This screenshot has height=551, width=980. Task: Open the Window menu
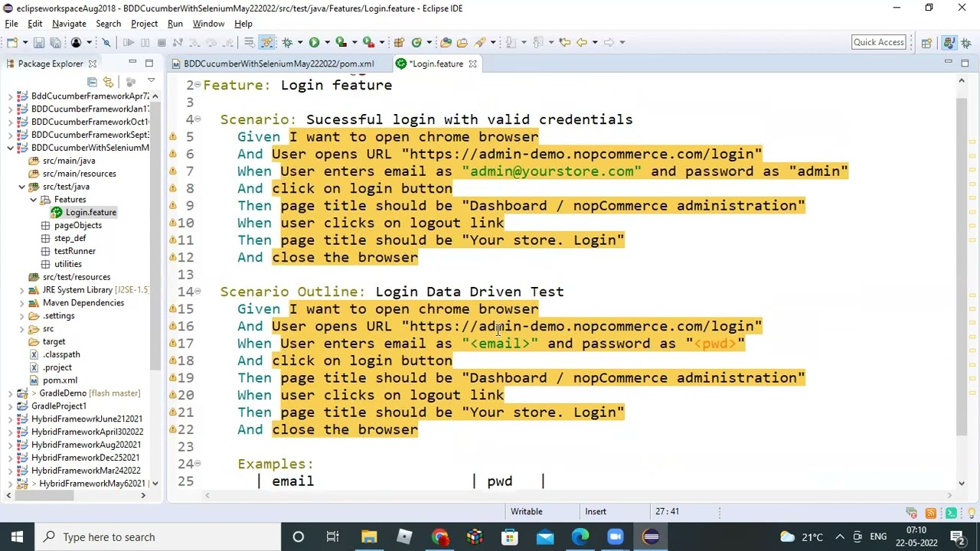pos(208,24)
